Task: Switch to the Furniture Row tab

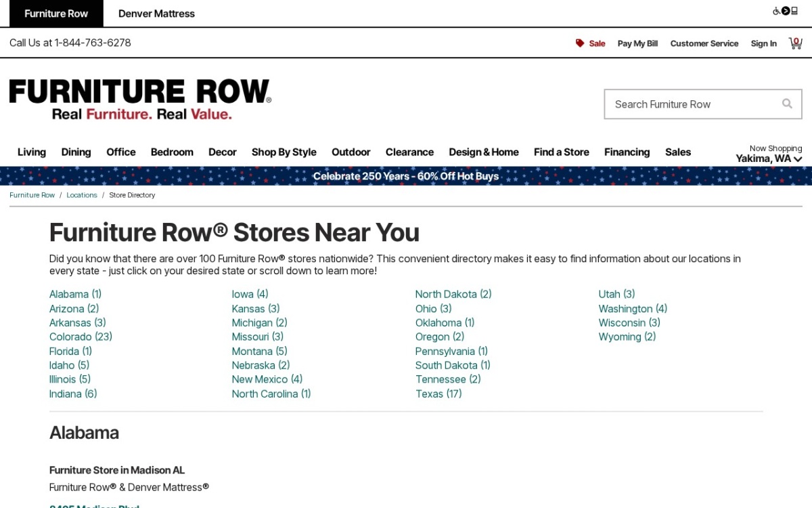Action: [56, 14]
